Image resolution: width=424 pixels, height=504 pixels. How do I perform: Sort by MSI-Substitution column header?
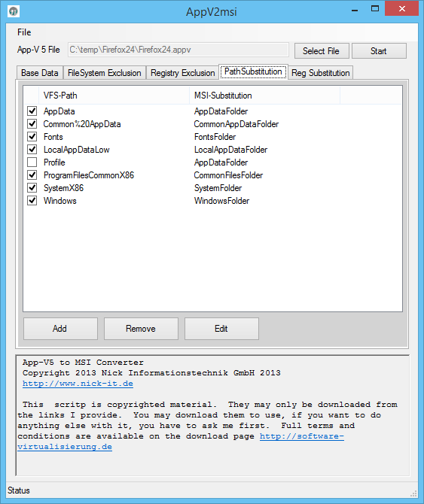pos(264,96)
